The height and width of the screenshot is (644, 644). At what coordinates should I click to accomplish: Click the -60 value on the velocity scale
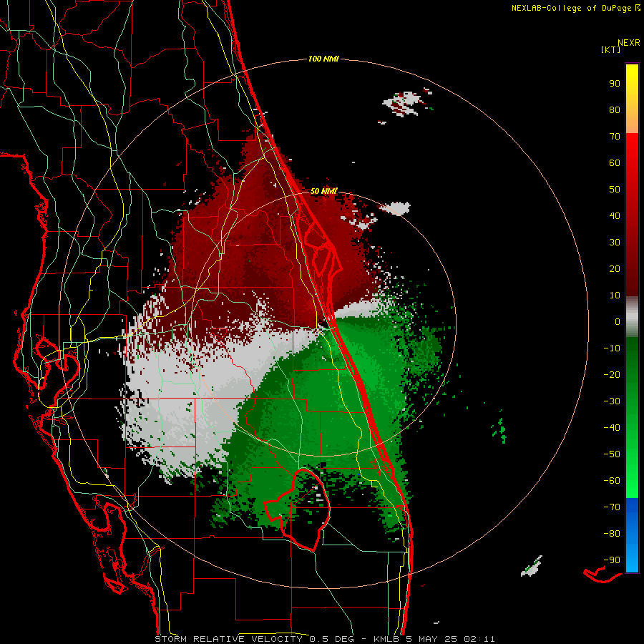point(612,481)
